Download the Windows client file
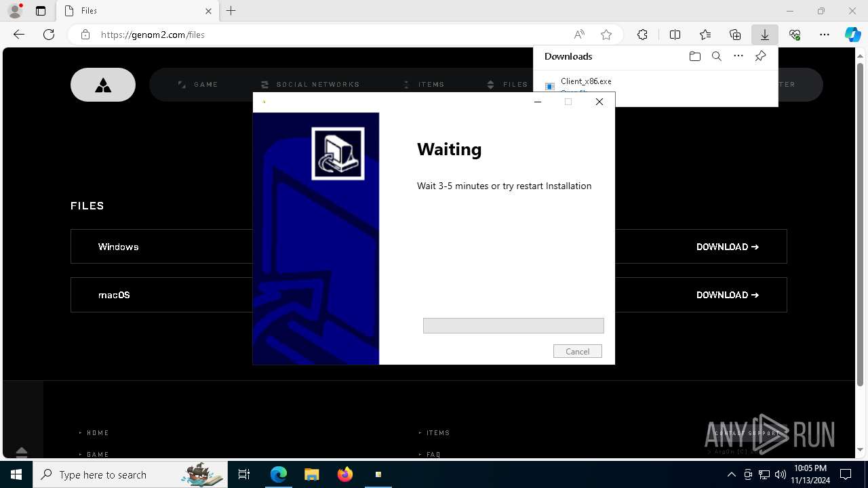 pos(728,247)
